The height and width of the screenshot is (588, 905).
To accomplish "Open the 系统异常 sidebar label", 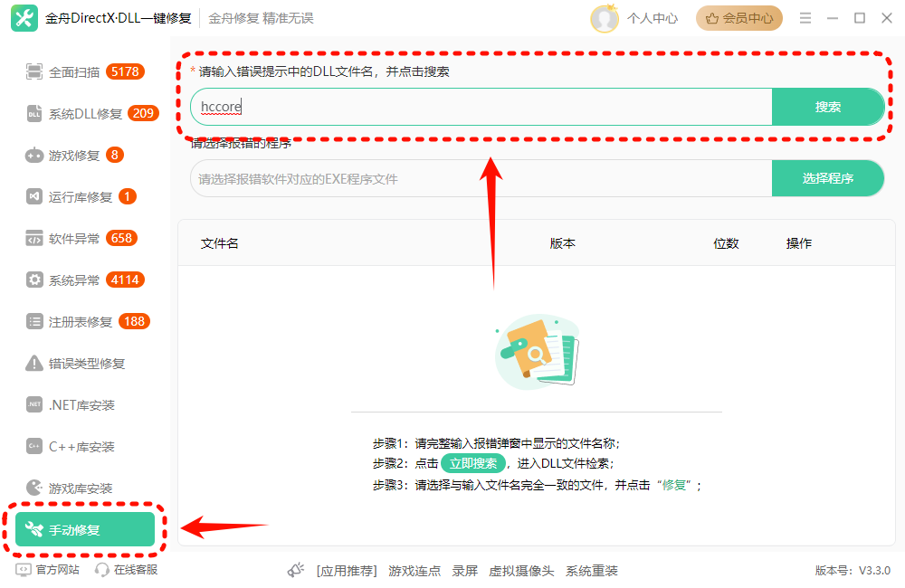I will [74, 280].
